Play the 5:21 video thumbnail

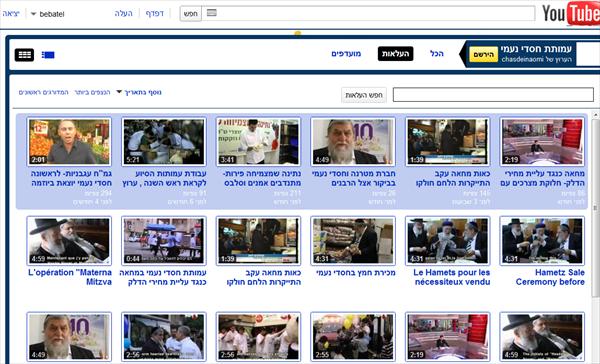164,142
